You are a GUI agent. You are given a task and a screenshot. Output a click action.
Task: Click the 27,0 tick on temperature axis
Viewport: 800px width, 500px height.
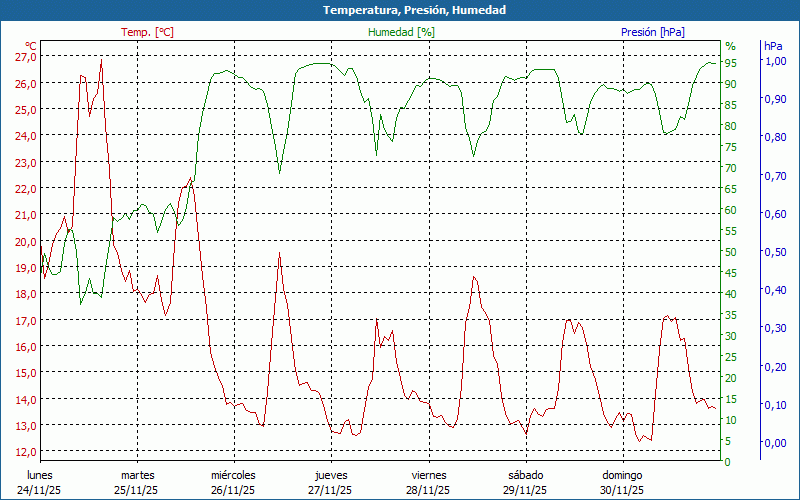pyautogui.click(x=25, y=57)
